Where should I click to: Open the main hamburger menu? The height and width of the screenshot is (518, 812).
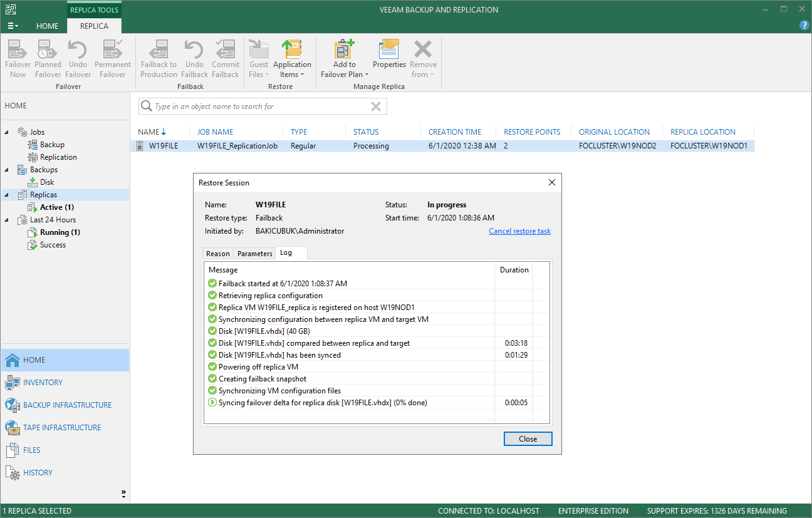tap(13, 26)
